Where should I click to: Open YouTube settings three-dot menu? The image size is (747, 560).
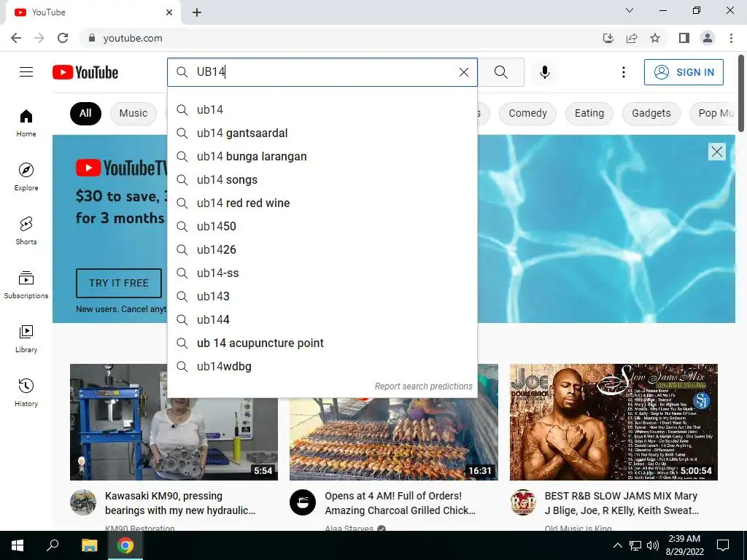click(624, 72)
